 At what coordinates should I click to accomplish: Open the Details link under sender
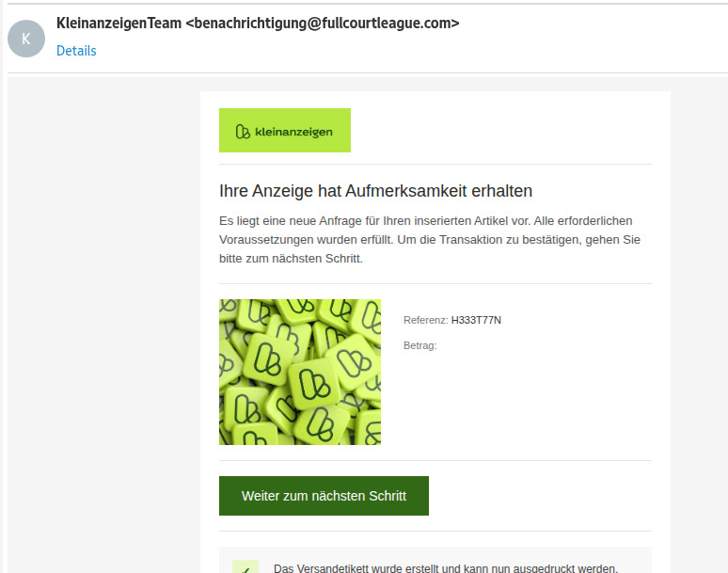click(x=76, y=51)
